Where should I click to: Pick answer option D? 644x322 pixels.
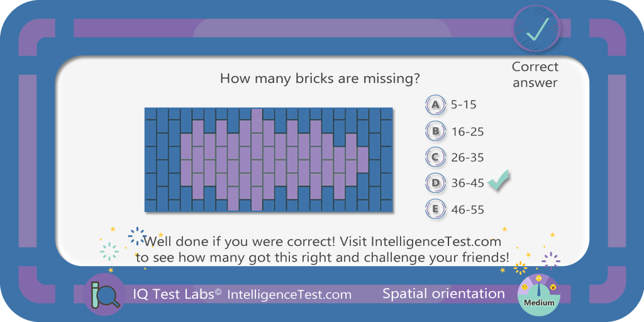(435, 183)
